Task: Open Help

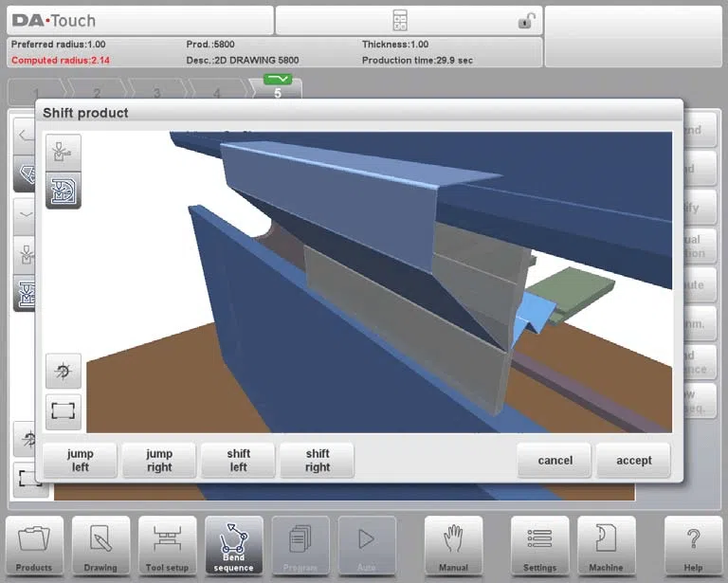Action: pos(693,546)
